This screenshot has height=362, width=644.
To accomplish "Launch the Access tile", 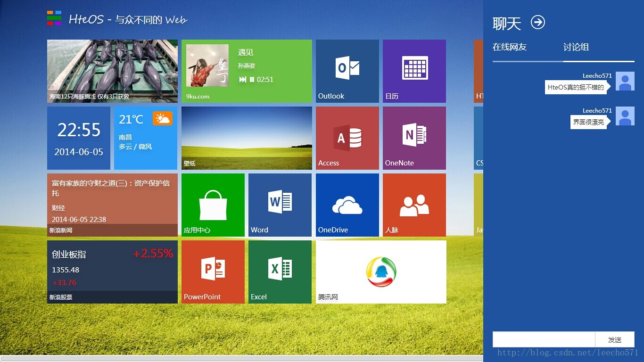I will [x=347, y=138].
